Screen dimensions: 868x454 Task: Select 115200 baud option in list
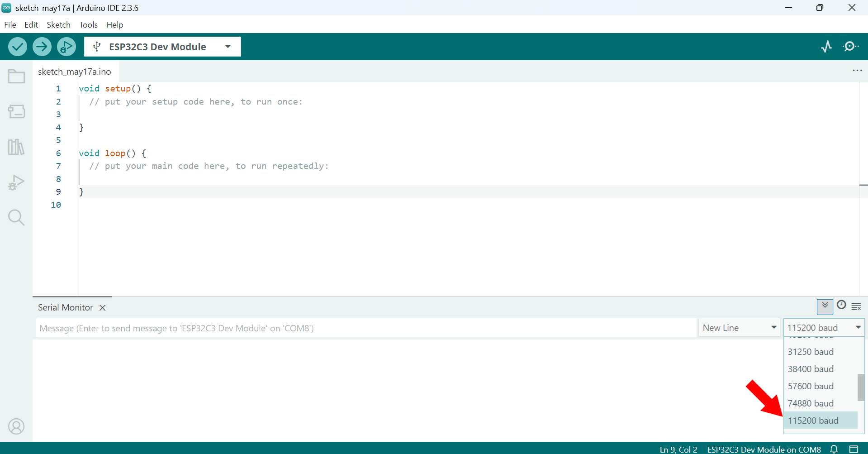click(x=821, y=421)
